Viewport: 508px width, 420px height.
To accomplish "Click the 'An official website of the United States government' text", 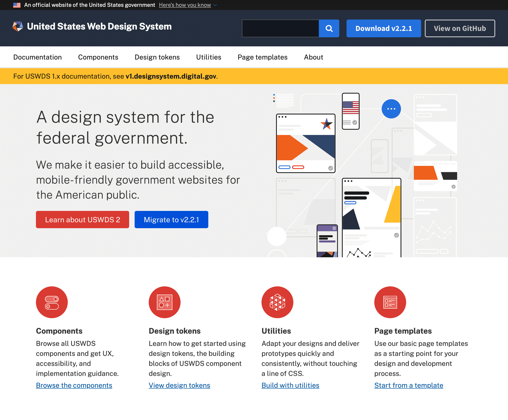I will click(x=90, y=5).
